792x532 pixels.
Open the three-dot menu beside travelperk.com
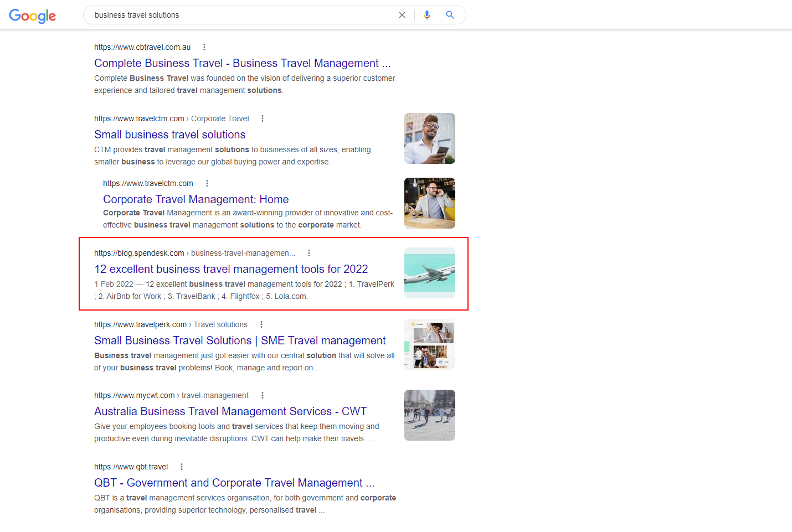(261, 324)
